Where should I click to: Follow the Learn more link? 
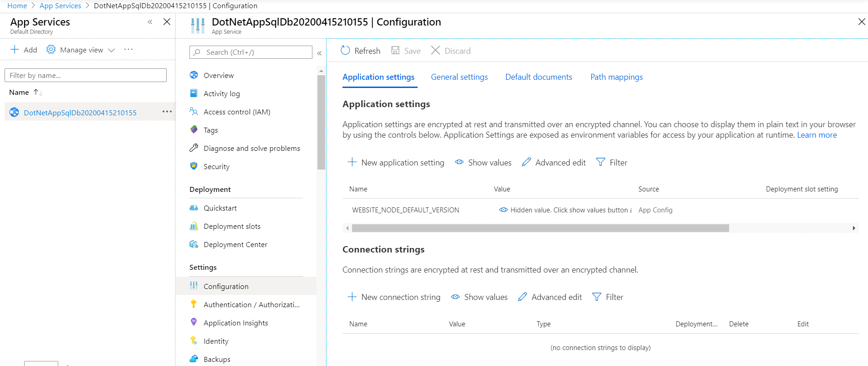point(817,135)
